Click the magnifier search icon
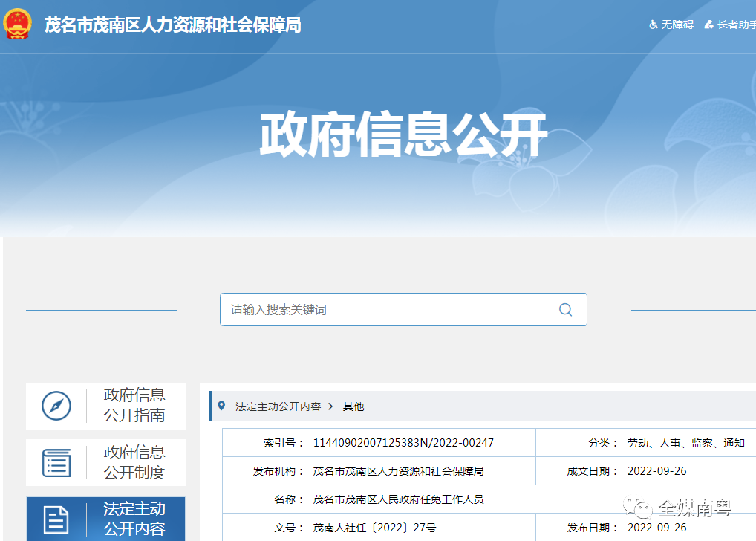Viewport: 756px width, 541px height. pos(566,309)
